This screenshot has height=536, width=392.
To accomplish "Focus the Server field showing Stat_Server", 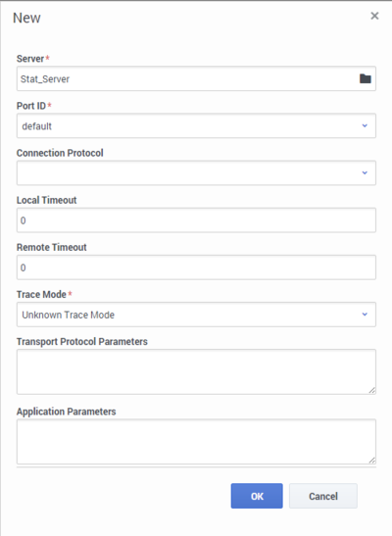I will (x=196, y=78).
